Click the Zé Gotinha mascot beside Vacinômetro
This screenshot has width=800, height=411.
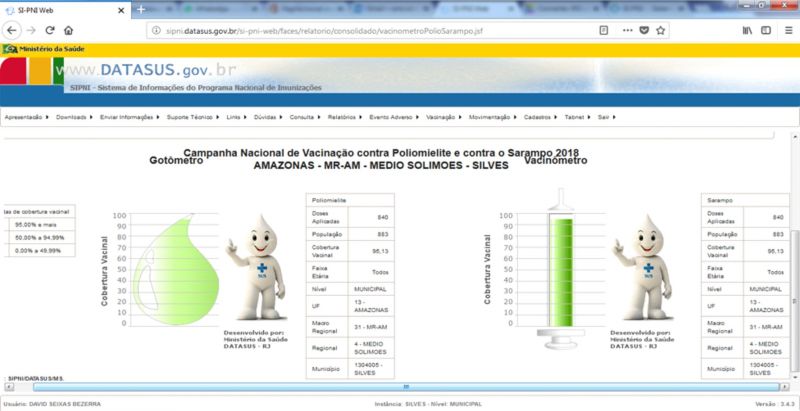pos(643,267)
